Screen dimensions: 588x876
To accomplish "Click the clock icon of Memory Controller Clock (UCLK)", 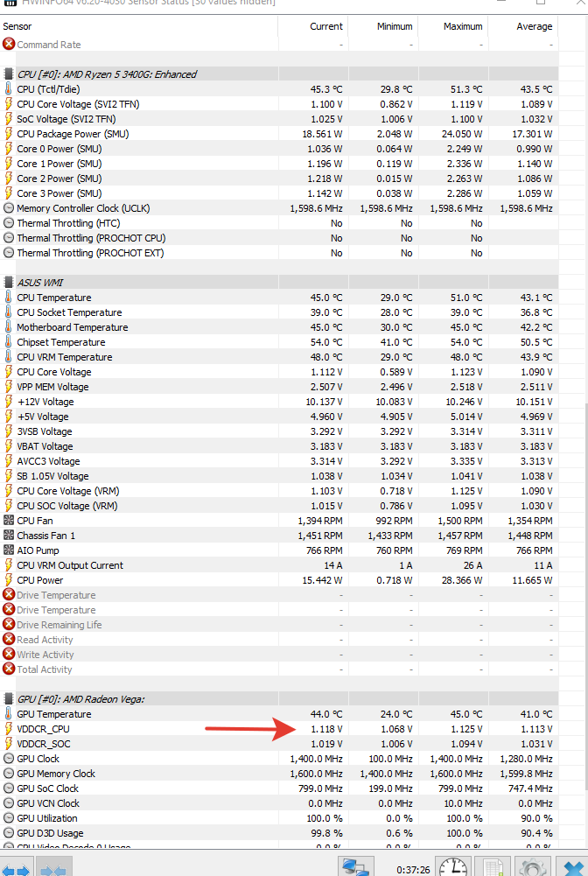I will 9,207.
